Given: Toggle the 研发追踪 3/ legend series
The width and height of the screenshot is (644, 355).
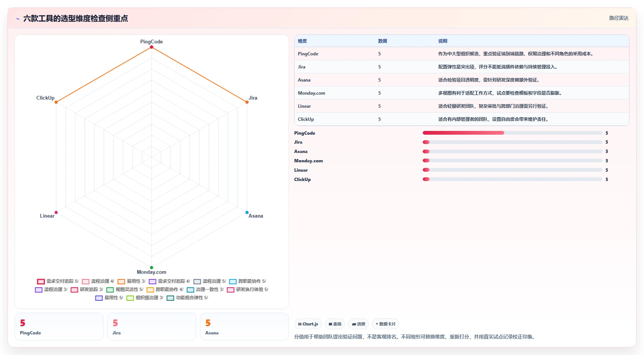Looking at the screenshot, I should [x=87, y=290].
